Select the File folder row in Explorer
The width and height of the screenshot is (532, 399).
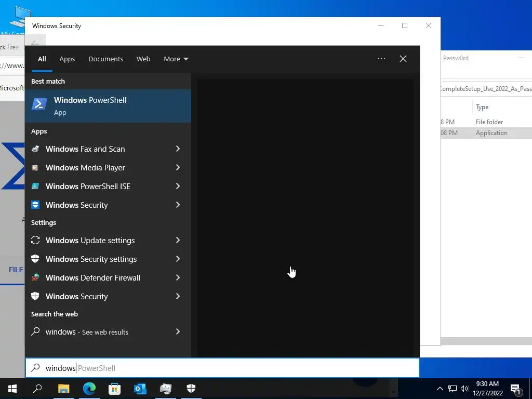[486, 122]
